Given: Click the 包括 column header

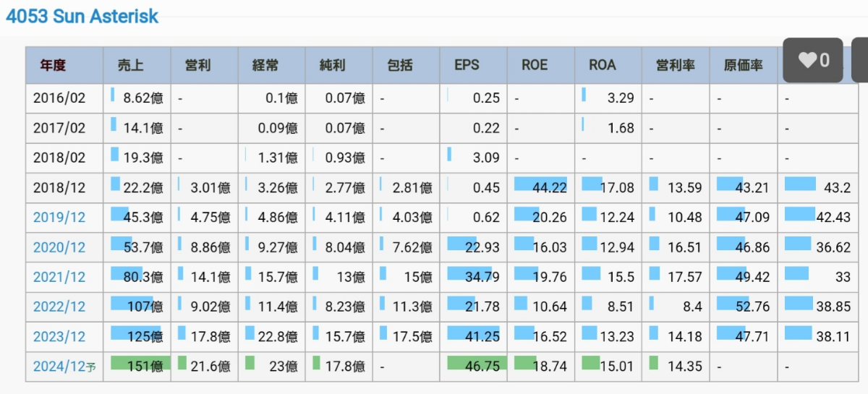Looking at the screenshot, I should [x=399, y=65].
